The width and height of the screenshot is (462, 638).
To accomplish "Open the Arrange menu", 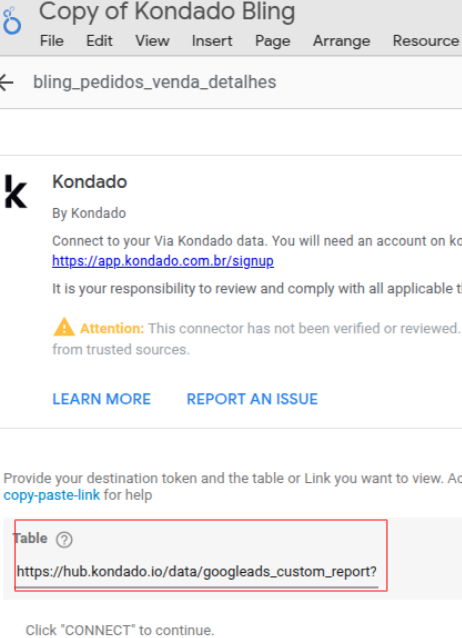I will coord(342,41).
